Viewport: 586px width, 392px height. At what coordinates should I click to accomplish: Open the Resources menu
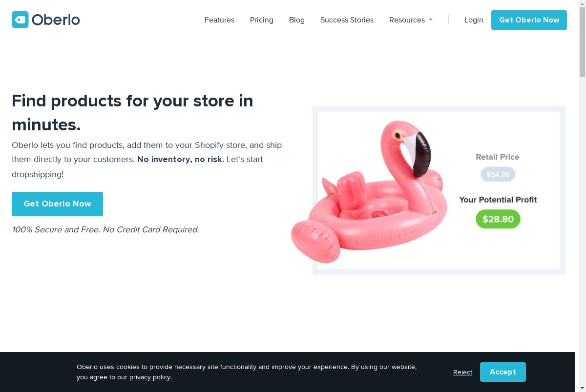[411, 20]
